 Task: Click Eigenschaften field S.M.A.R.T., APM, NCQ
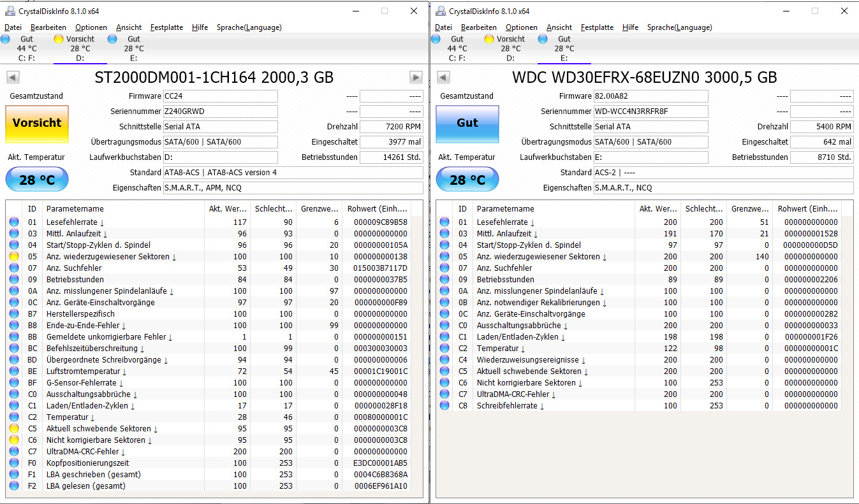click(293, 188)
